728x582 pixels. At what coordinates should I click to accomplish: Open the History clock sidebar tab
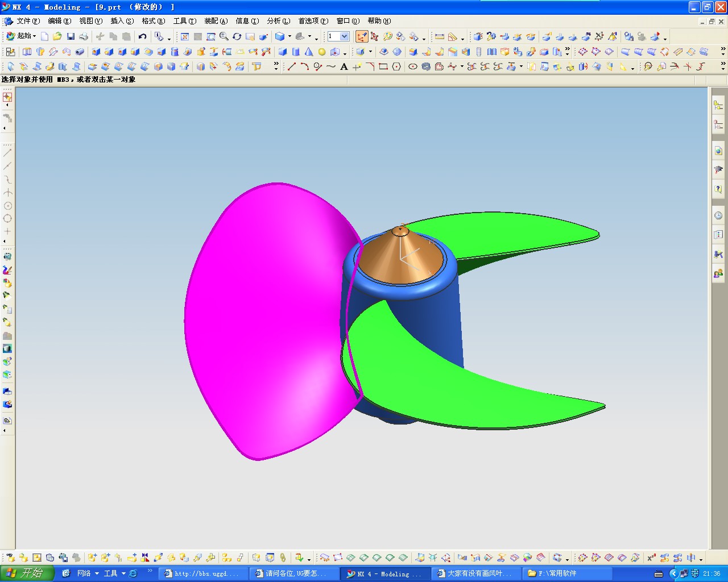click(x=718, y=215)
